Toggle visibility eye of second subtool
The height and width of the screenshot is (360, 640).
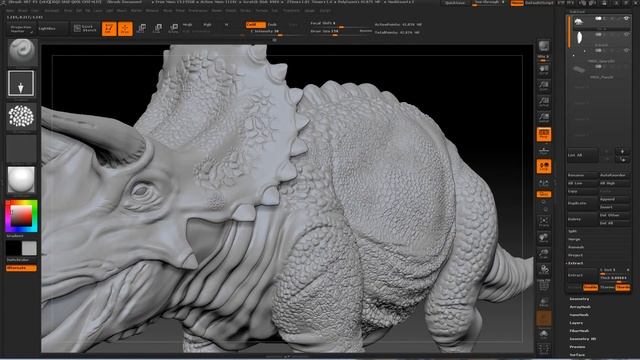coord(627,35)
